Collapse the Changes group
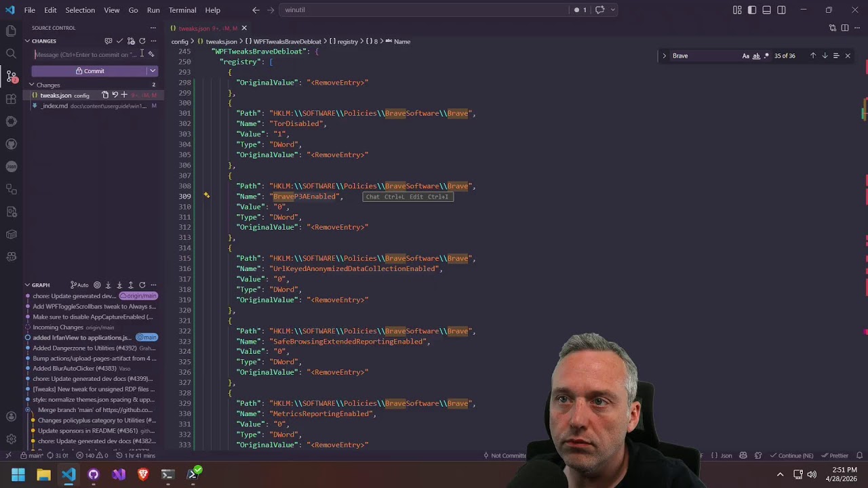 [31, 85]
